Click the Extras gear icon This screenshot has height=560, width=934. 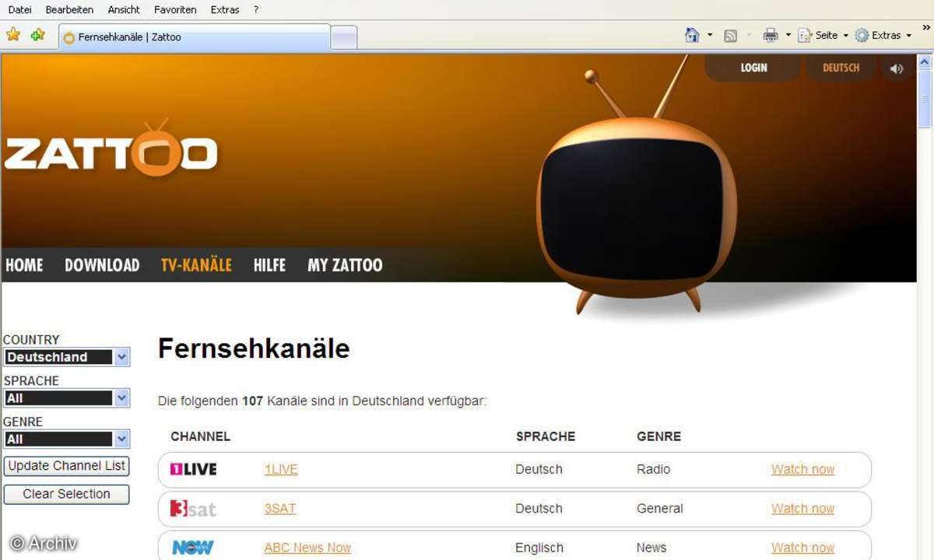pyautogui.click(x=862, y=36)
